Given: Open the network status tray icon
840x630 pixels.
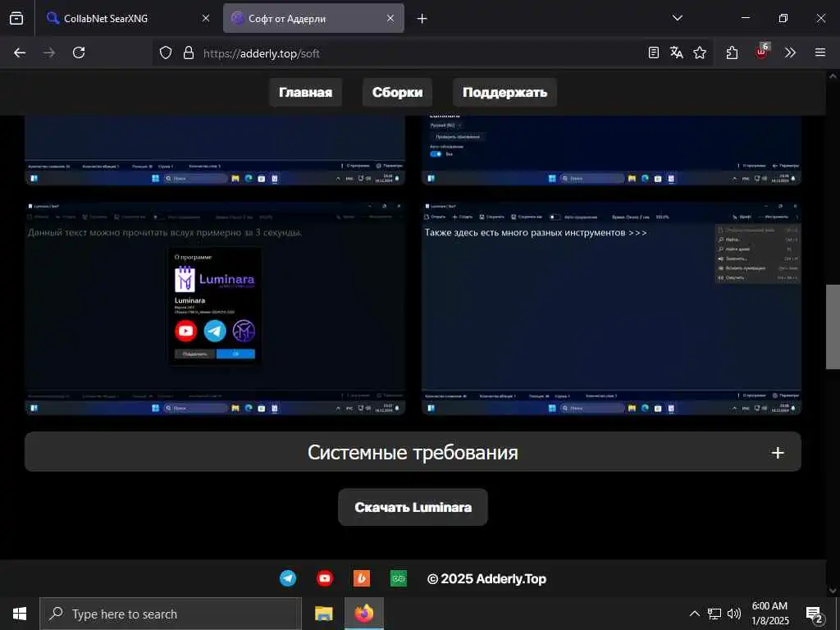Looking at the screenshot, I should (x=714, y=614).
